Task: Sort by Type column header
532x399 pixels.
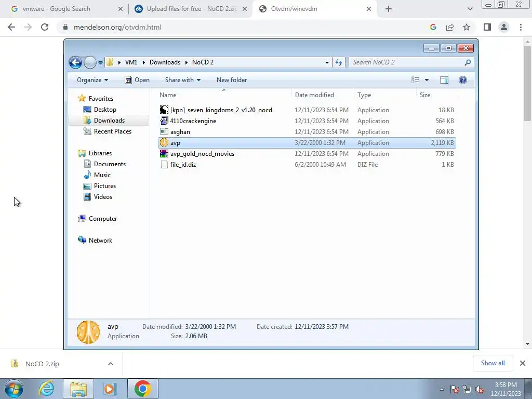Action: pos(385,95)
